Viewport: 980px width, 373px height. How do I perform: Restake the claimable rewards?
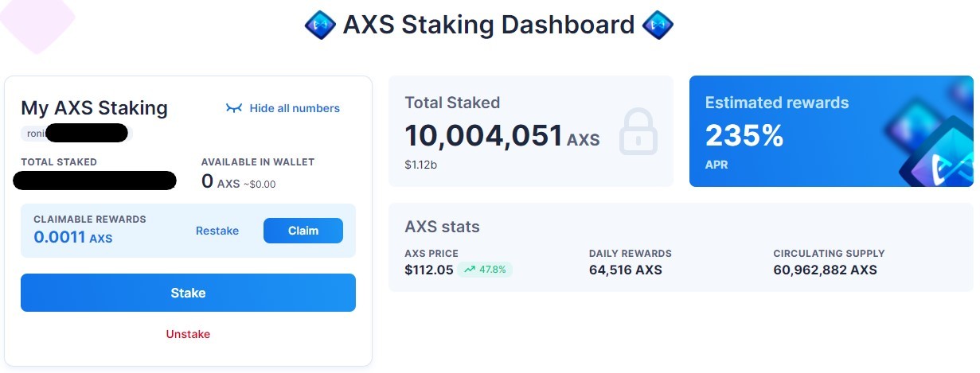coord(217,231)
